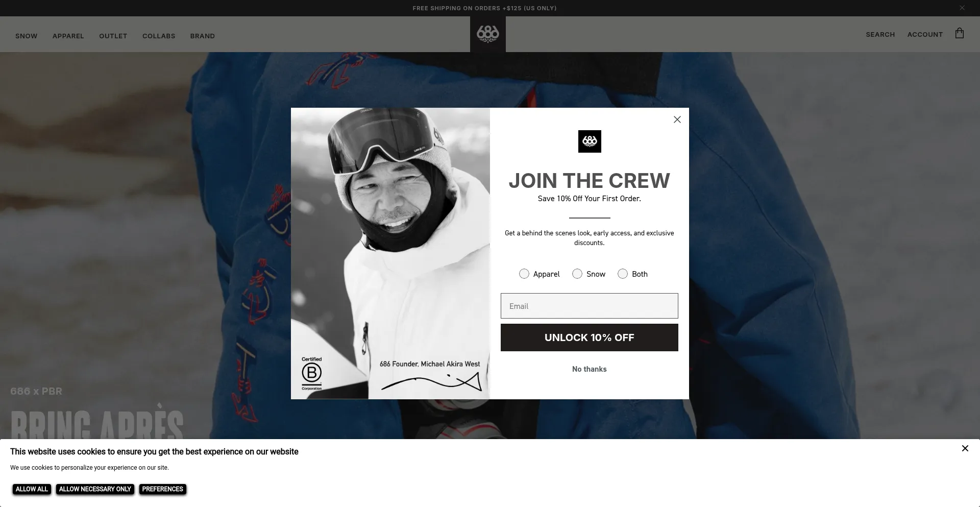Close the free shipping announcement bar

962,8
